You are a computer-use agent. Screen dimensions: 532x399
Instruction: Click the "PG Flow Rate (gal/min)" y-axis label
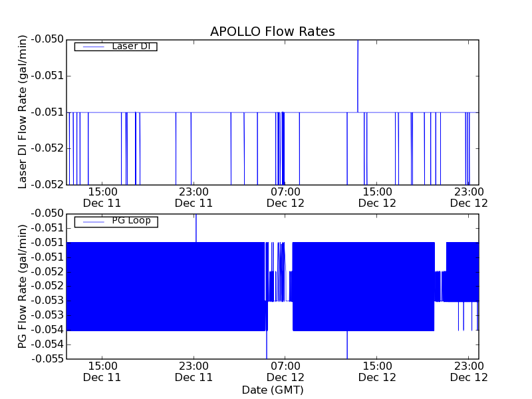(23, 286)
